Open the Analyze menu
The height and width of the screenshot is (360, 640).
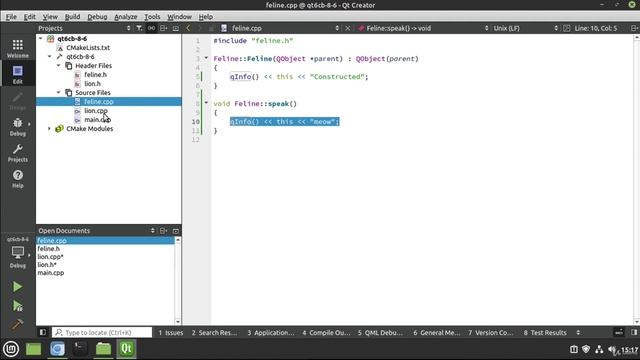click(125, 17)
